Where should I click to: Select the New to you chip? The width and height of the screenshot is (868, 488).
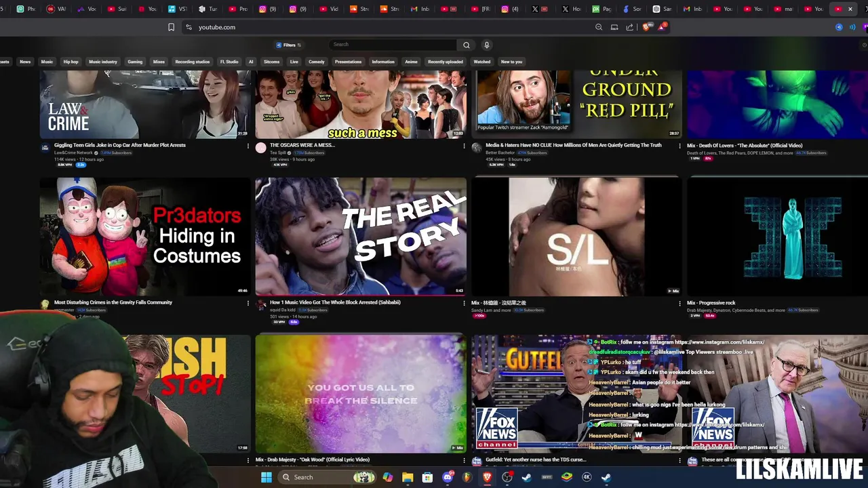click(511, 62)
